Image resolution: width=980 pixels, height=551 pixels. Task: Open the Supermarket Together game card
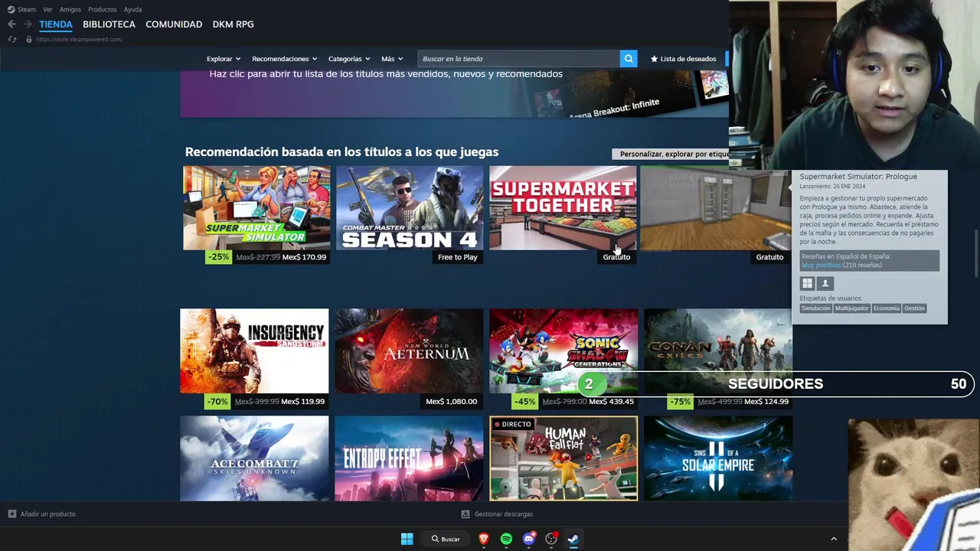(x=563, y=208)
